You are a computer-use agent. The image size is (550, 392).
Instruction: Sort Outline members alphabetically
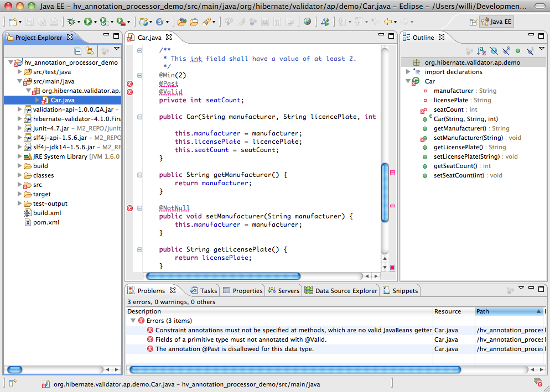coord(482,51)
